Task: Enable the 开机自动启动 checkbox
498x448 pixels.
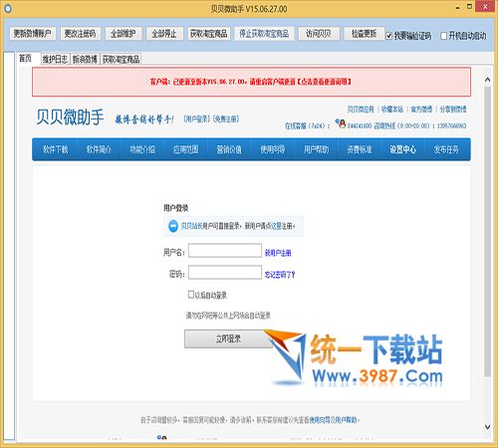Action: 444,36
